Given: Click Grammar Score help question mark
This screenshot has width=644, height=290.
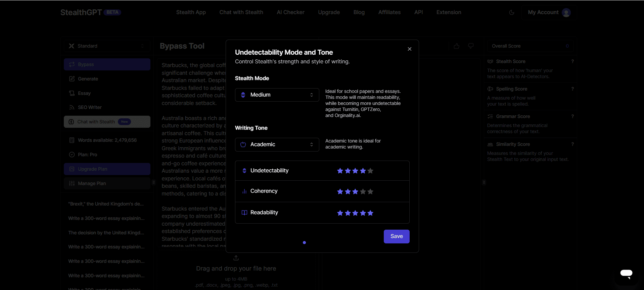Looking at the screenshot, I should click(x=572, y=116).
